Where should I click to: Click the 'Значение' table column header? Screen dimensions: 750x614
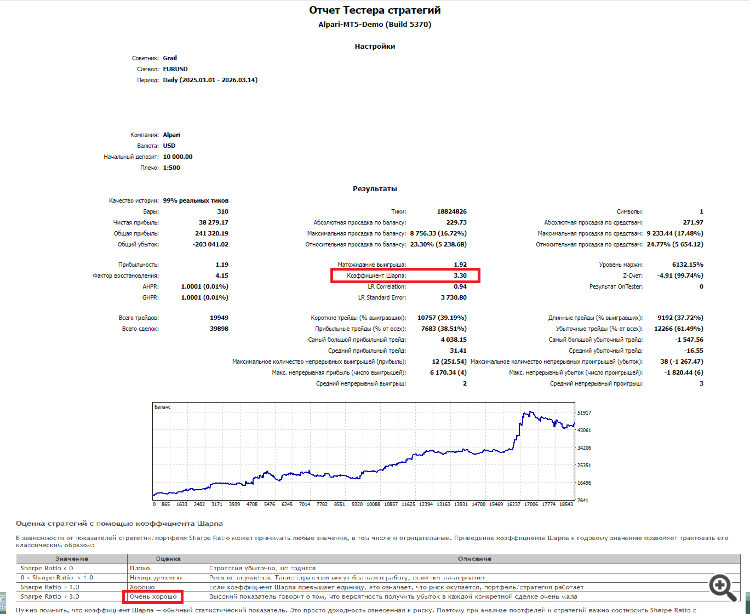[72, 559]
